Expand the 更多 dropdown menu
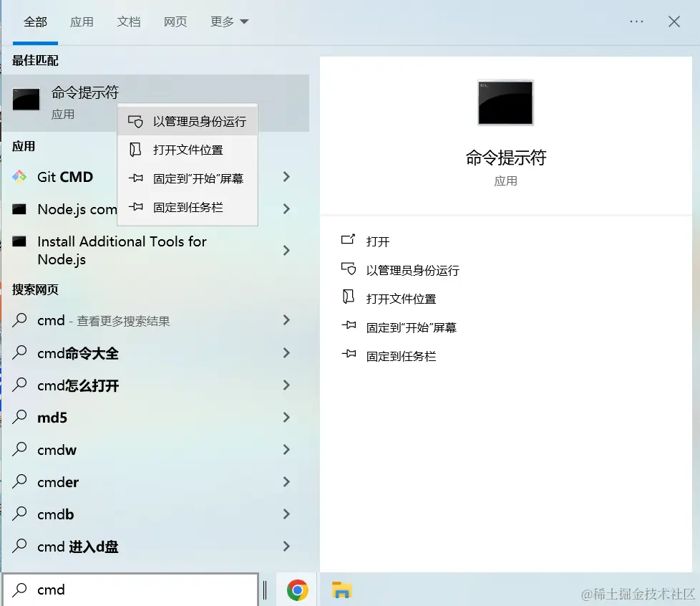Viewport: 700px width, 606px height. [228, 21]
